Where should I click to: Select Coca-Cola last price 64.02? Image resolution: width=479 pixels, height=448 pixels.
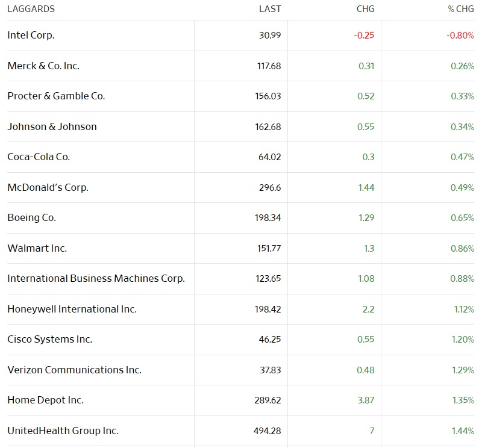pyautogui.click(x=270, y=157)
